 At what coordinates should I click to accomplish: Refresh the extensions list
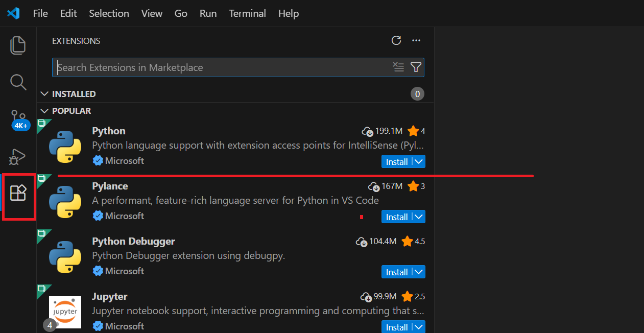click(x=396, y=41)
